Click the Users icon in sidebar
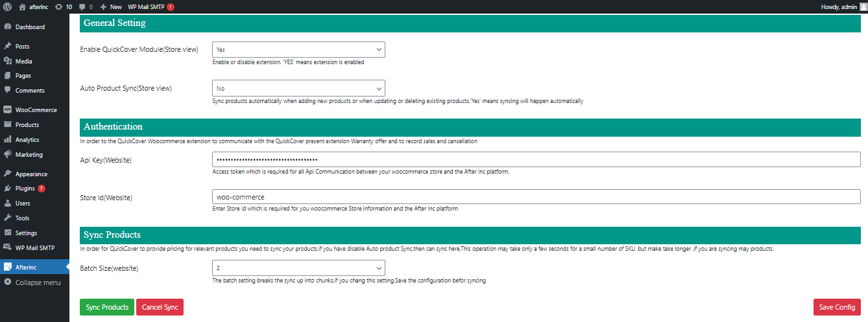This screenshot has width=868, height=322. click(8, 203)
